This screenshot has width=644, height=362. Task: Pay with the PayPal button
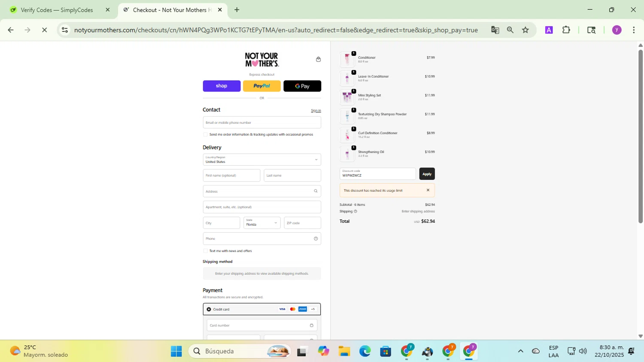pyautogui.click(x=262, y=86)
